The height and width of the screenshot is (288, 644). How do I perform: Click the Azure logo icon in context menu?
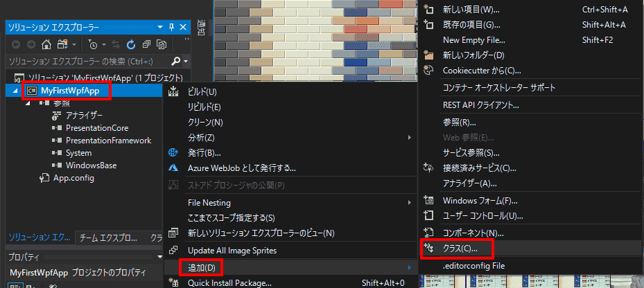173,168
